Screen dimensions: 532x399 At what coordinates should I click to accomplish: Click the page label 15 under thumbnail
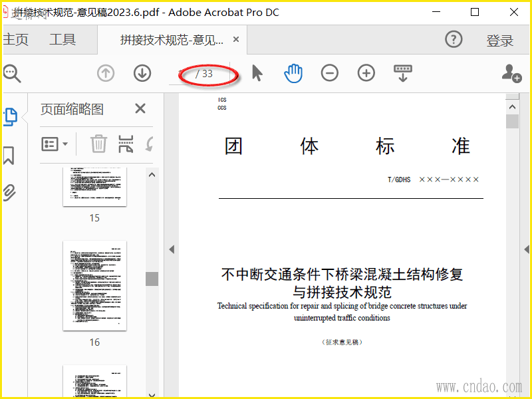94,218
